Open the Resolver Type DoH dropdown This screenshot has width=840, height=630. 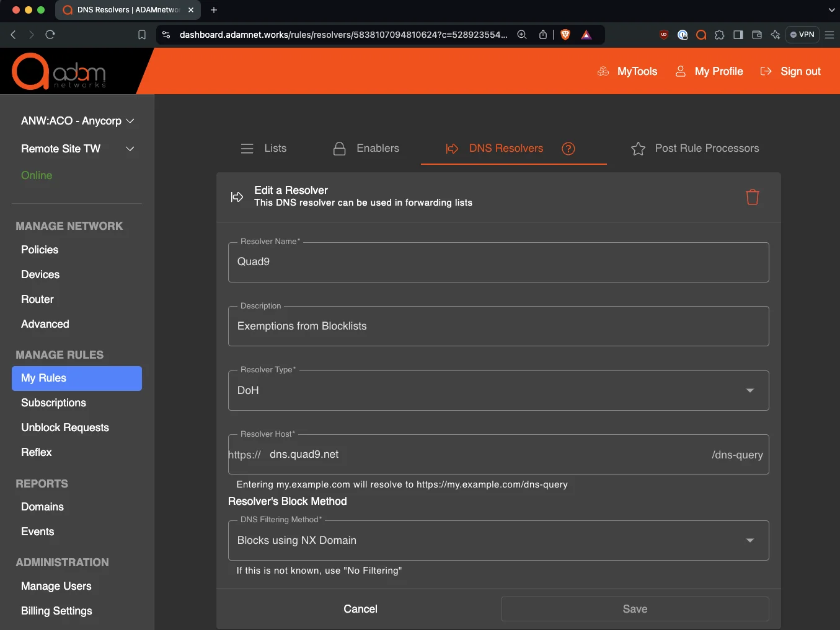(498, 390)
